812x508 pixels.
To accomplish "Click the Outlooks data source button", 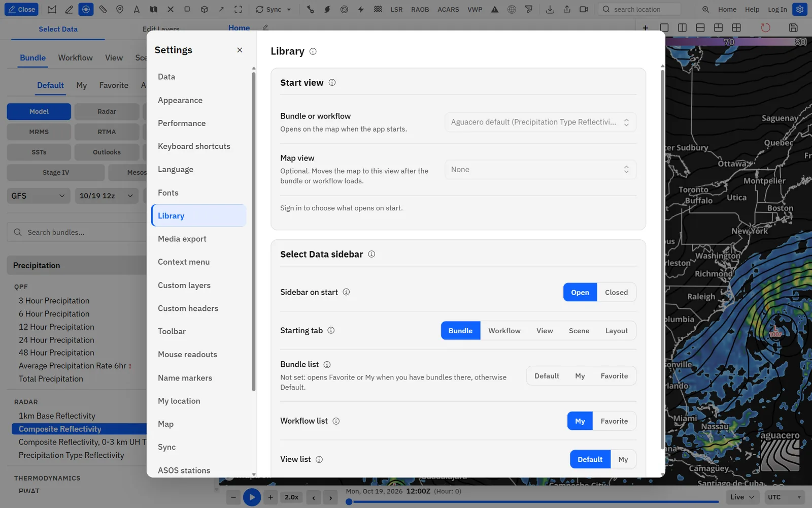I will (107, 152).
